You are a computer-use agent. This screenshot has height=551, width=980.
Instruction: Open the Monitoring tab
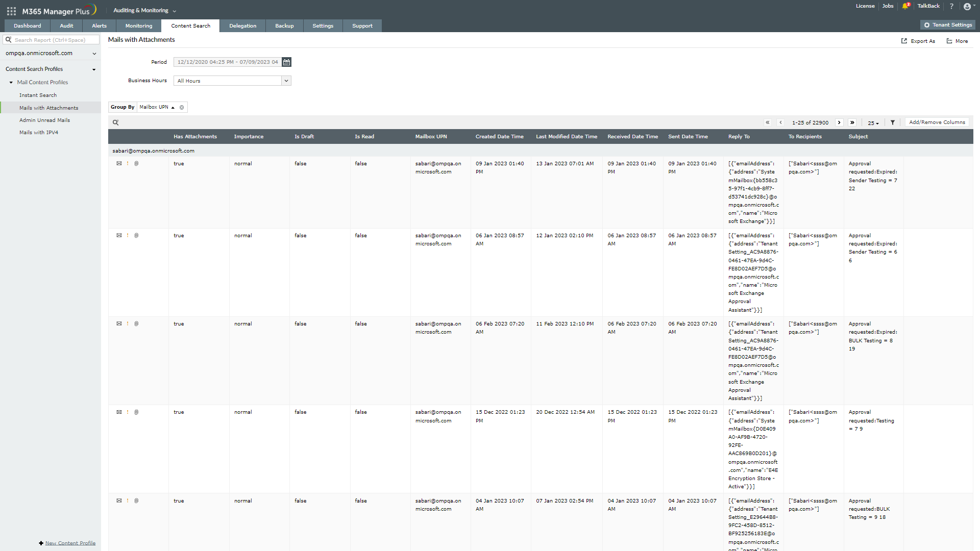[138, 26]
